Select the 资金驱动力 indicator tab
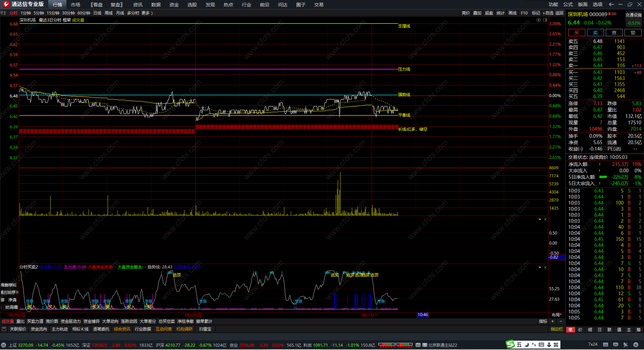The image size is (644, 350). pos(71,321)
